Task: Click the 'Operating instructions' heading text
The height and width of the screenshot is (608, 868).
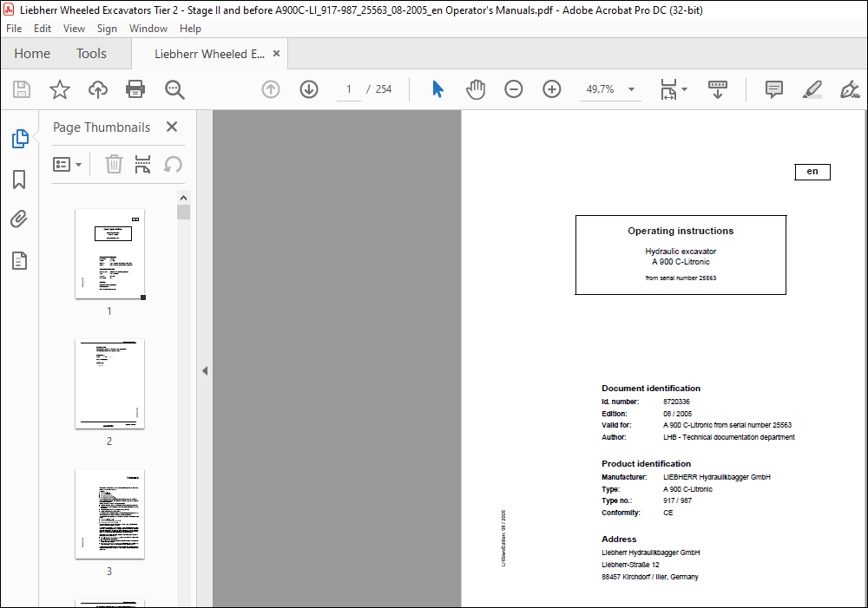Action: (x=681, y=231)
